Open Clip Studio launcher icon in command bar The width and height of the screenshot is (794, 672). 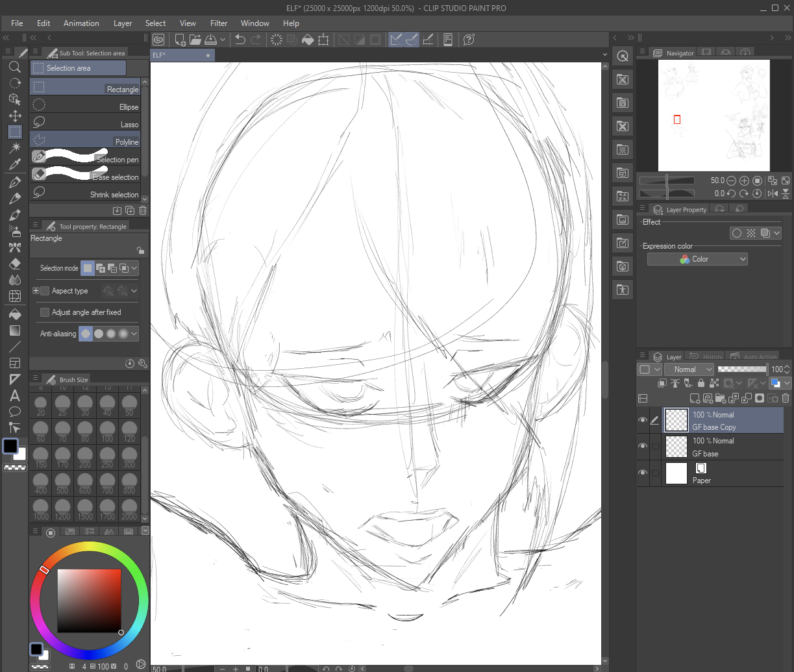pos(158,40)
